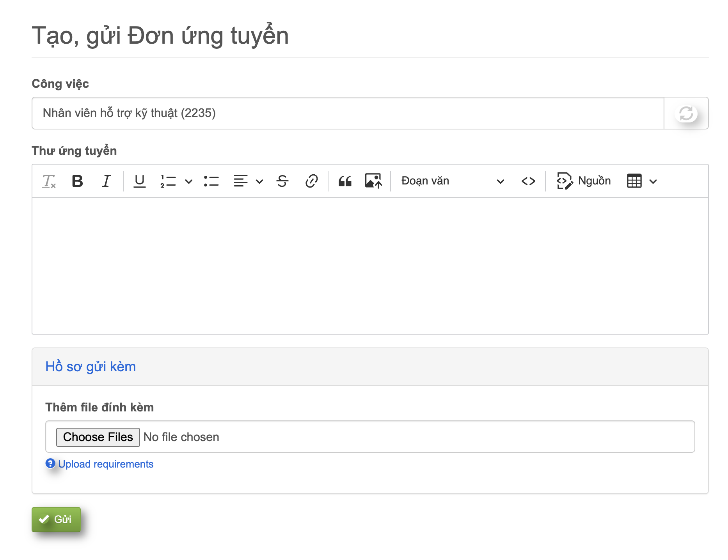Toggle bold formatting in editor
Screen dimensions: 728x560
point(77,181)
